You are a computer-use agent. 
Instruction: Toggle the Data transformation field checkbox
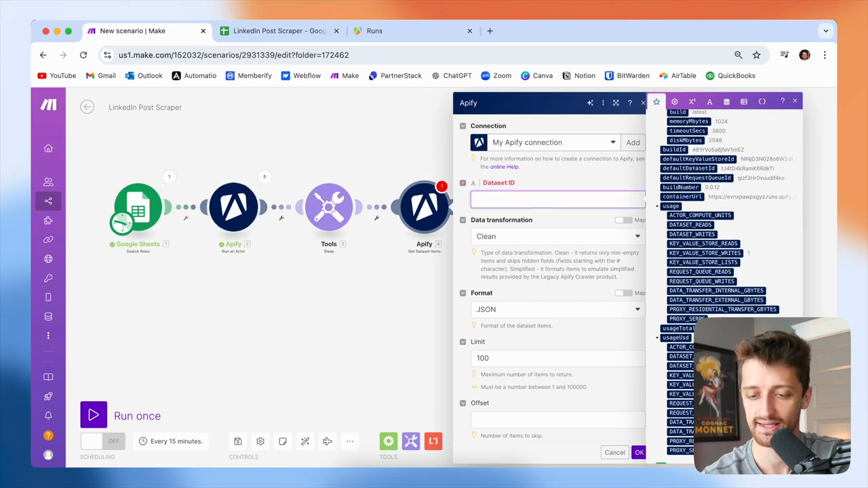463,220
